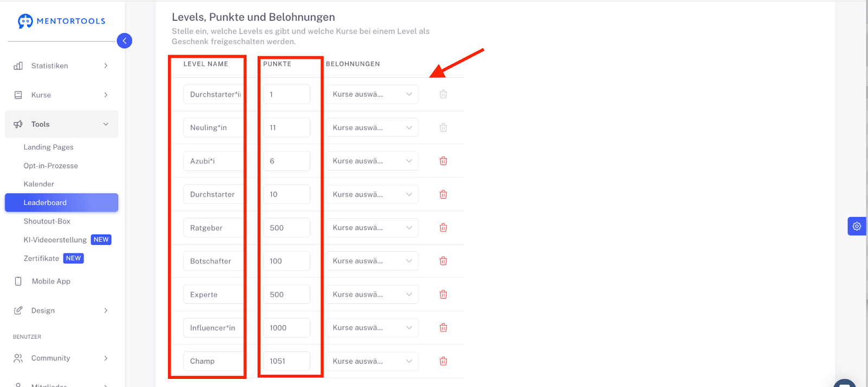Image resolution: width=868 pixels, height=387 pixels.
Task: Open the Landing Pages menu item
Action: pos(48,147)
